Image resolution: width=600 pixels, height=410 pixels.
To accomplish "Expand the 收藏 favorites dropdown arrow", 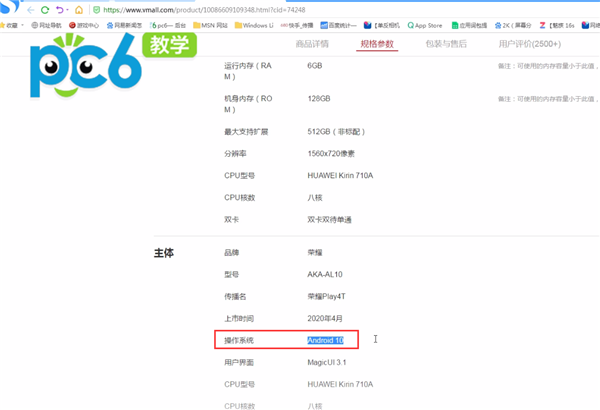I will tap(22, 25).
